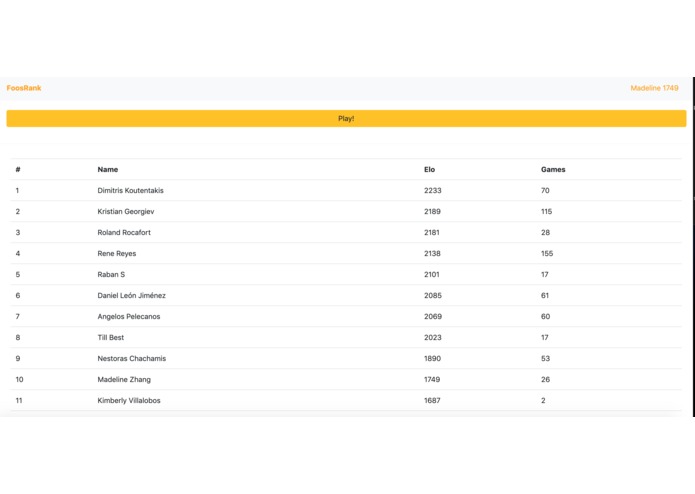695x494 pixels.
Task: Click the Name column header
Action: pyautogui.click(x=108, y=169)
